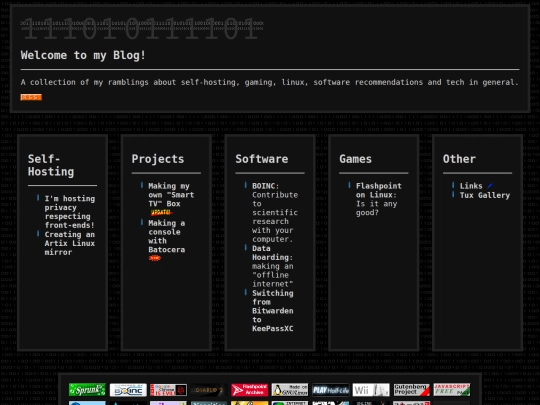The height and width of the screenshot is (405, 540).
Task: Open the BOINC scientific research article
Action: coord(275,212)
